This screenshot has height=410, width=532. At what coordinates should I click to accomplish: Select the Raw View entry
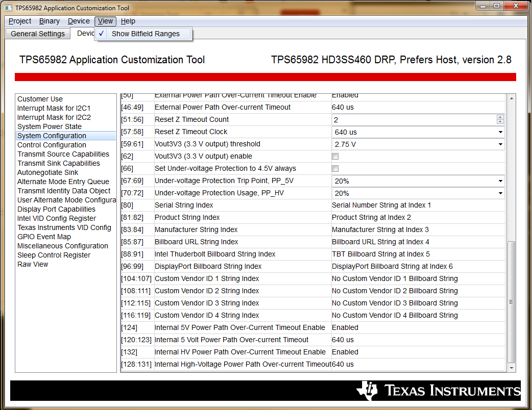pyautogui.click(x=32, y=264)
